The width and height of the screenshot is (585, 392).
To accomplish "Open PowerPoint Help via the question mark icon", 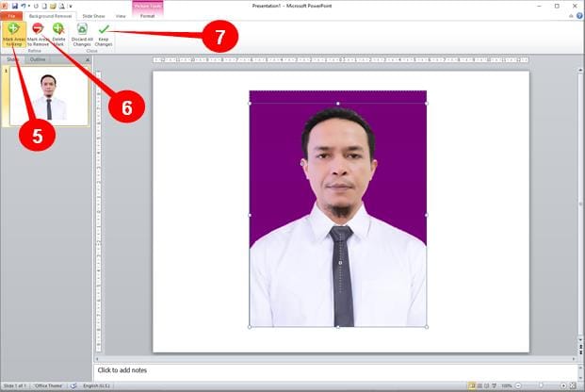I will (578, 17).
